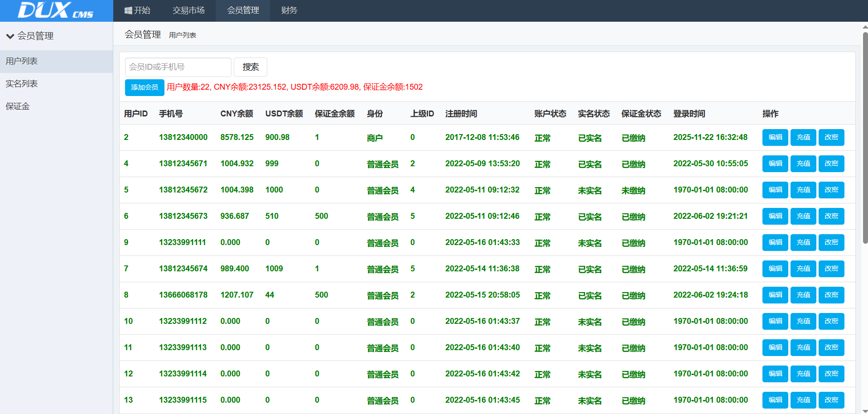The image size is (868, 414).
Task: Click 编辑 for user 13666068178
Action: click(x=775, y=295)
